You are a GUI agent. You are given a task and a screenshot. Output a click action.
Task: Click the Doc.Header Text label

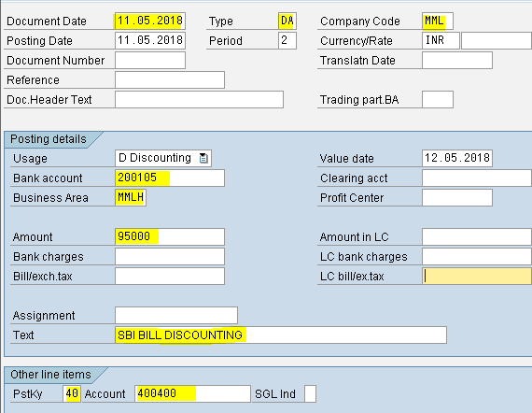49,100
